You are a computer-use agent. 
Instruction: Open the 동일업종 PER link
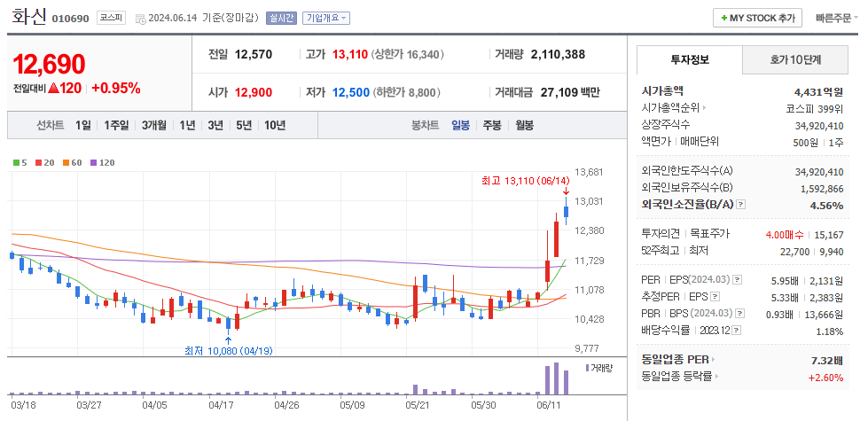tap(677, 360)
